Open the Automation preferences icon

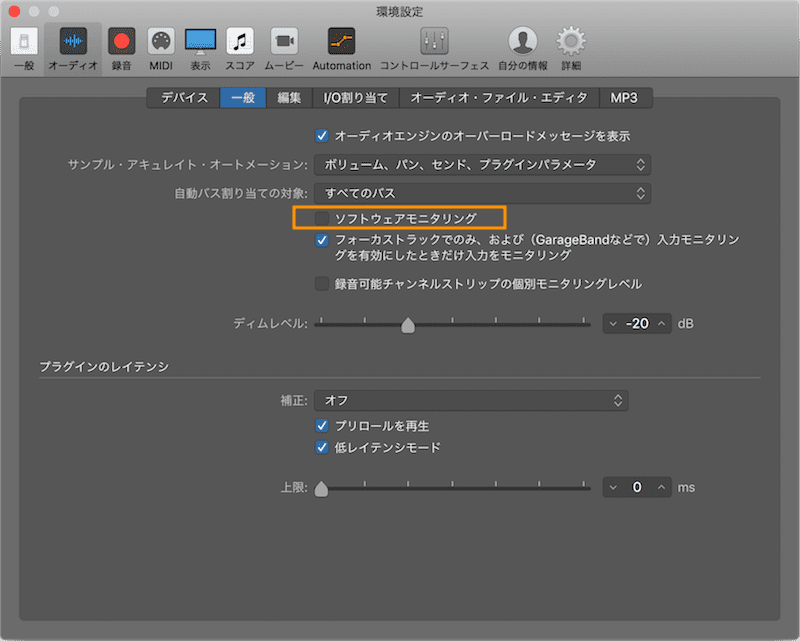(341, 41)
